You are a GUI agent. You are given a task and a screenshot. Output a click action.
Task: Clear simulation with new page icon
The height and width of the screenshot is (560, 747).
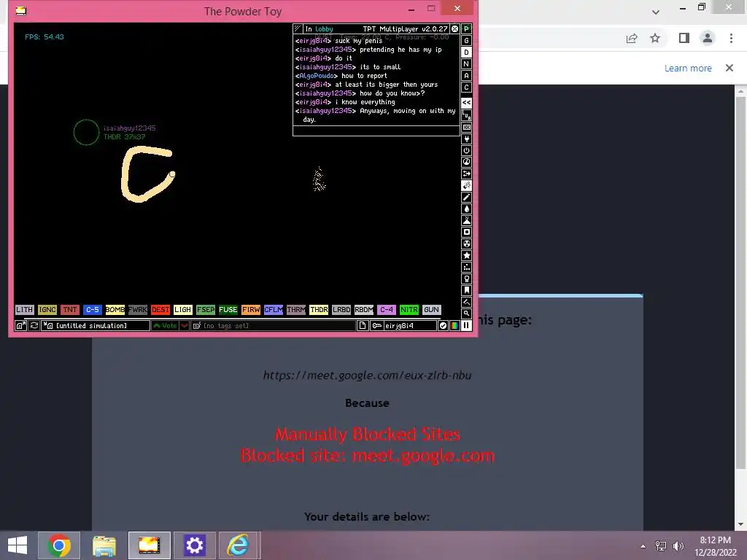[x=363, y=326]
